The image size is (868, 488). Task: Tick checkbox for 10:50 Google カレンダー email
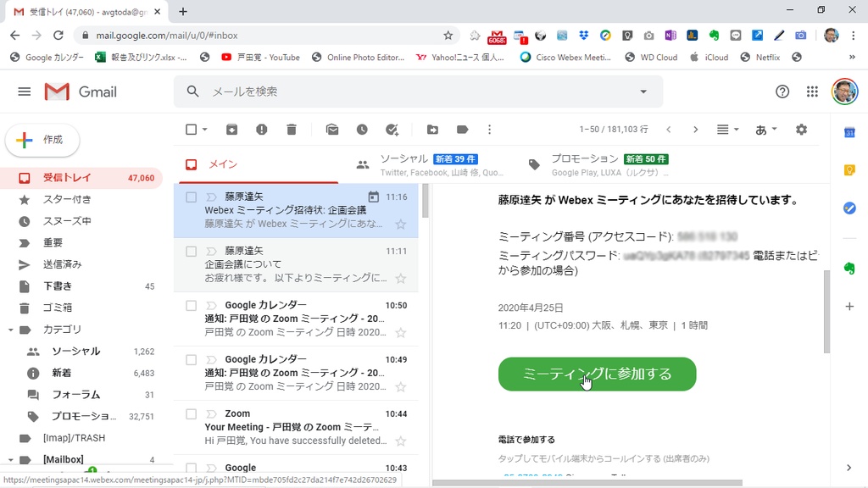pos(191,305)
